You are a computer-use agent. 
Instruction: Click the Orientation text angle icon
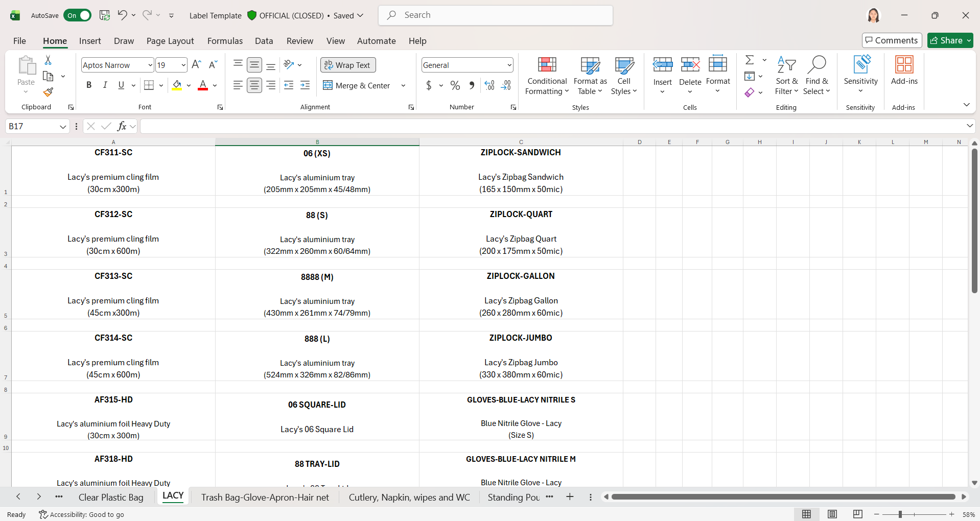pyautogui.click(x=289, y=65)
